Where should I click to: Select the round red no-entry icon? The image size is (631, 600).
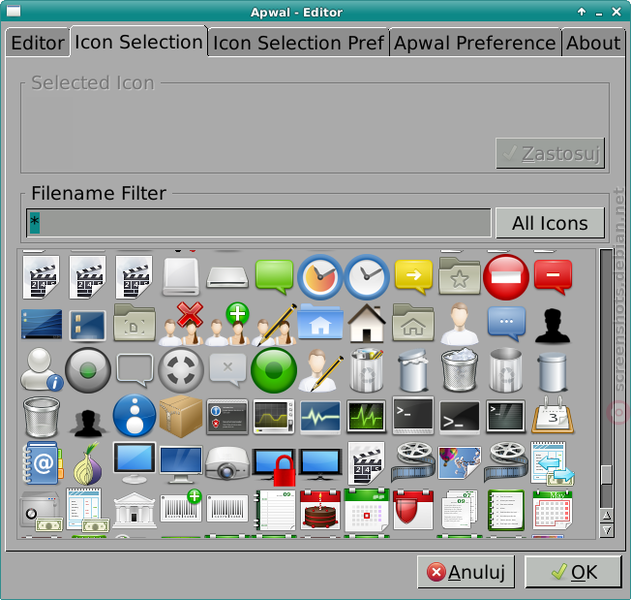pos(506,277)
